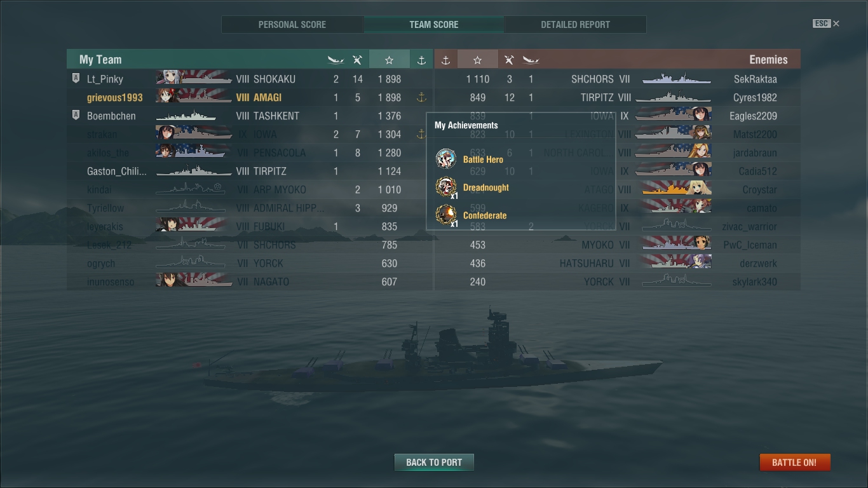Viewport: 868px width, 488px height.
Task: Click the Battle Hero achievement badge
Action: [446, 159]
